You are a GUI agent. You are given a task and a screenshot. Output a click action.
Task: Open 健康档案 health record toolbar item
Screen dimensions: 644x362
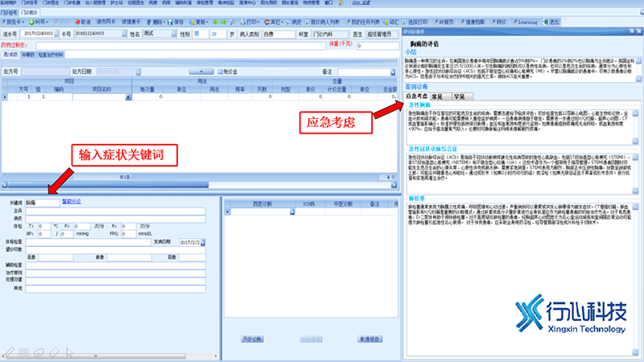(473, 23)
